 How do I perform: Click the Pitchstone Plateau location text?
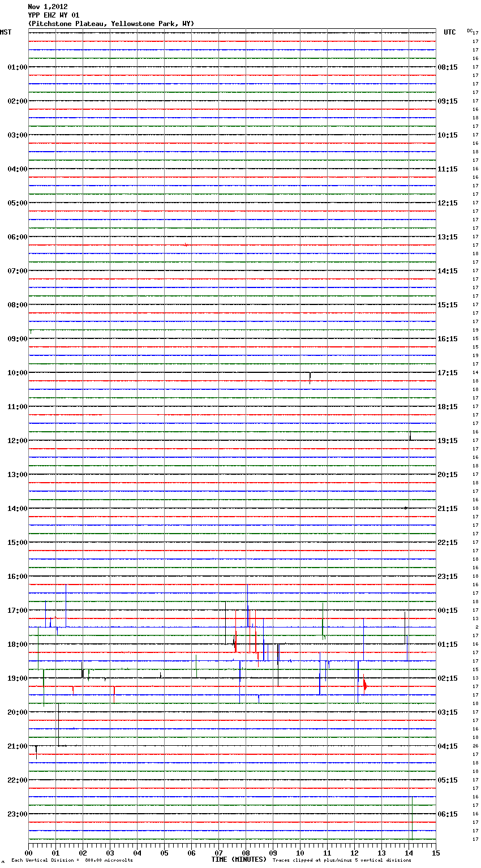[x=111, y=24]
